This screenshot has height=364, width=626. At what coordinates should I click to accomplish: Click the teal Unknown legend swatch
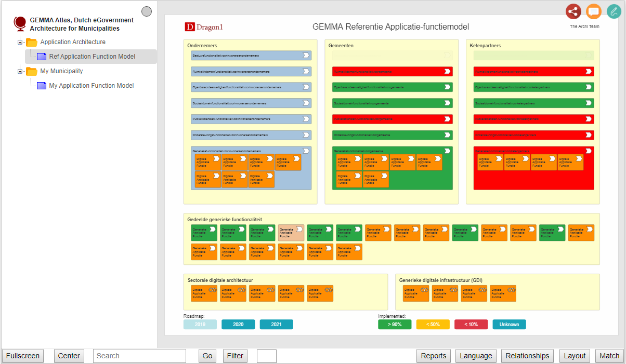(x=510, y=325)
